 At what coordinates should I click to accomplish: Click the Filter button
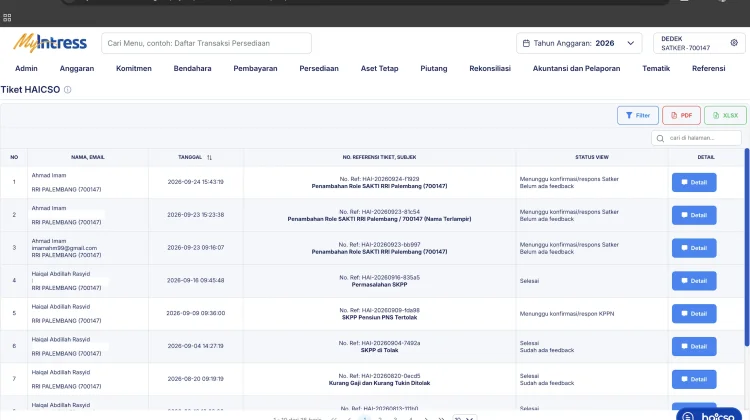pos(638,115)
